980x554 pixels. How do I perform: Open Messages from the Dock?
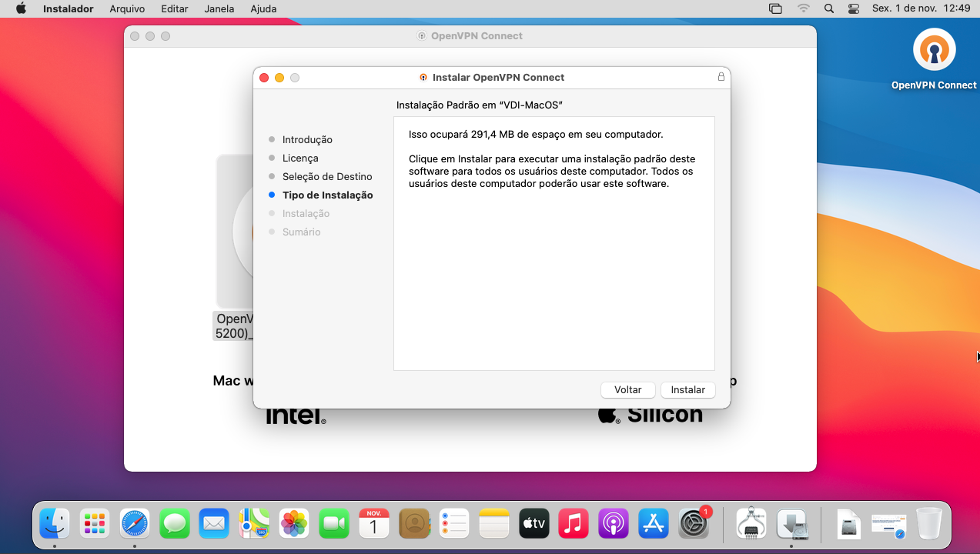[175, 524]
